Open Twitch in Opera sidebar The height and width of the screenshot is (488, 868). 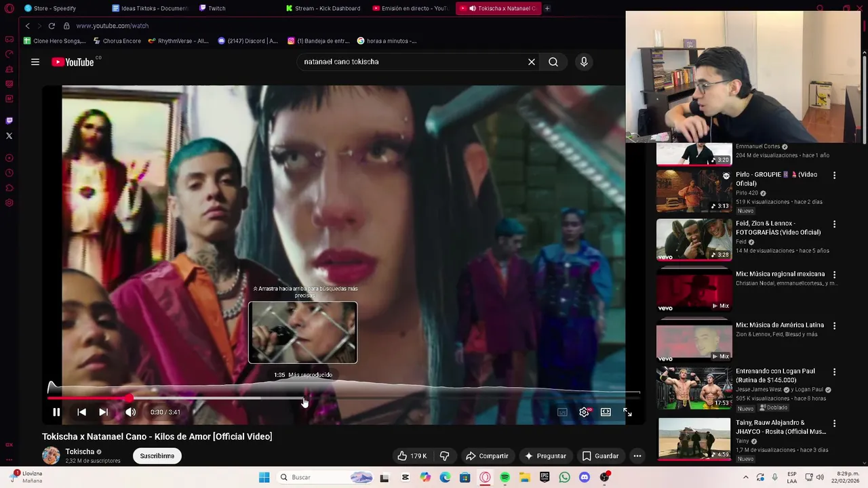[9, 121]
